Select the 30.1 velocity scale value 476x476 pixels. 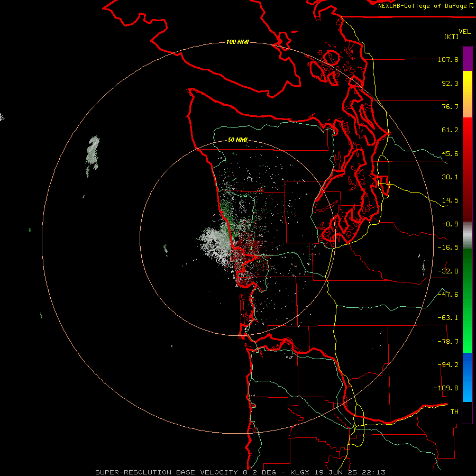click(x=450, y=177)
